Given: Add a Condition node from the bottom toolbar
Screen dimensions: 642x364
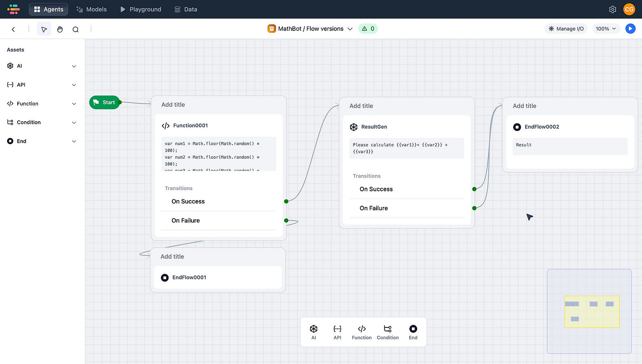Looking at the screenshot, I should [388, 332].
